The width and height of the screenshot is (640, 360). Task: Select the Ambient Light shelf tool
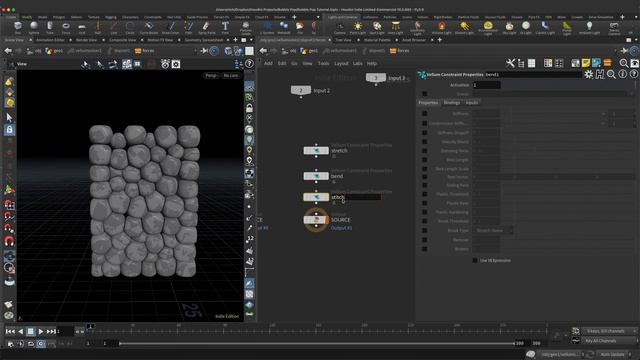tap(589, 28)
